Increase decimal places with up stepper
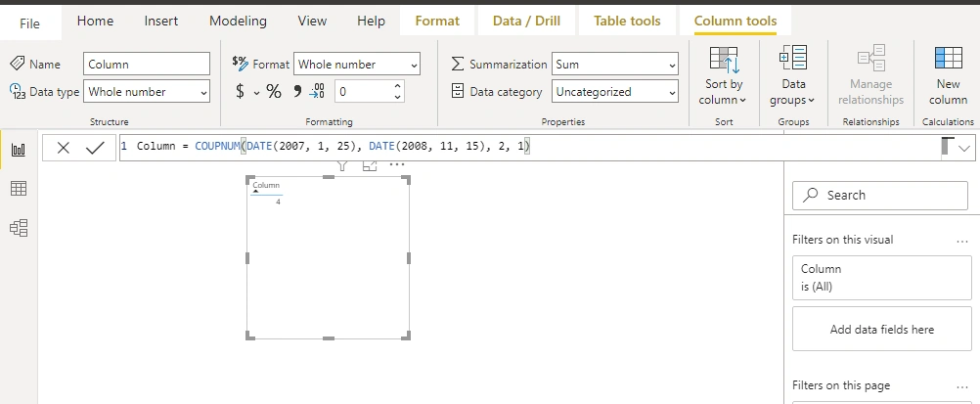The height and width of the screenshot is (404, 980). (x=397, y=86)
